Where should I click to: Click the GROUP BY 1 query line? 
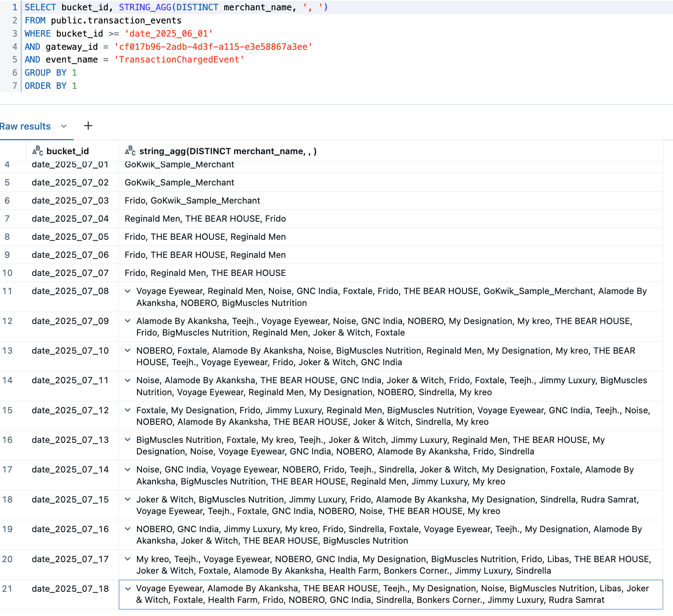point(51,73)
